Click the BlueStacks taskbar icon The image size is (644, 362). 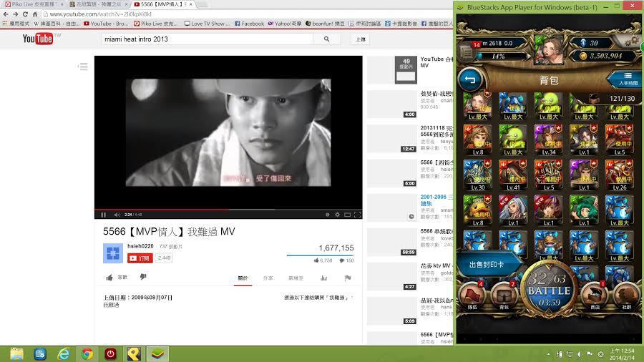[157, 354]
